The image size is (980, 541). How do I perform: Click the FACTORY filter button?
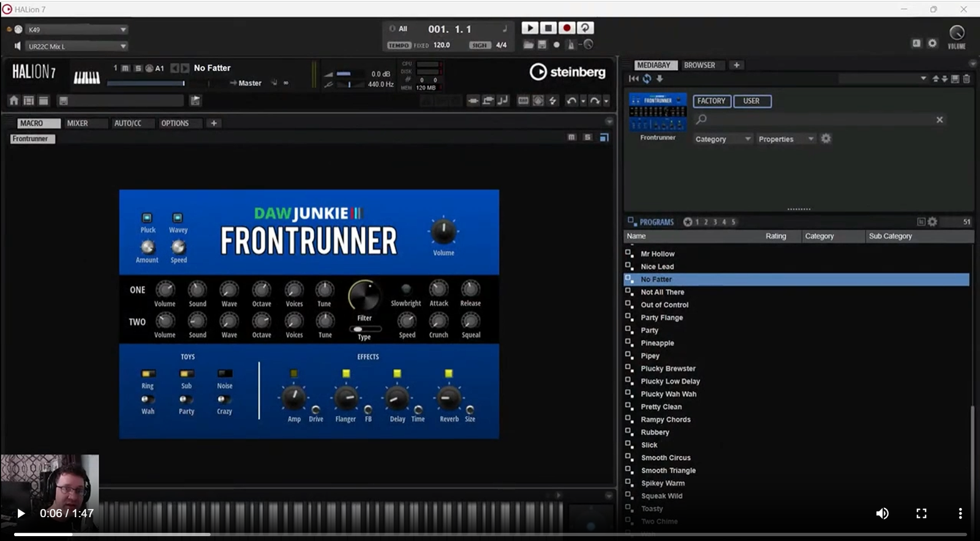711,101
